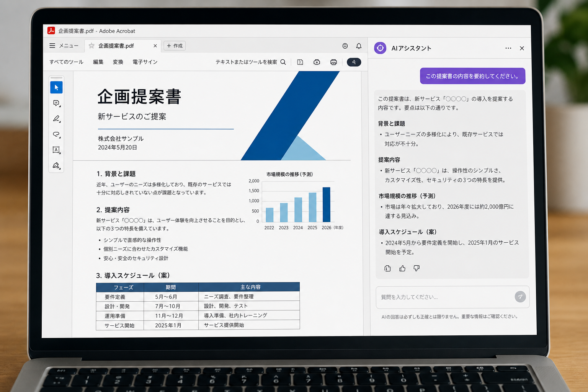Image resolution: width=588 pixels, height=392 pixels.
Task: Click the save icon
Action: tap(300, 62)
